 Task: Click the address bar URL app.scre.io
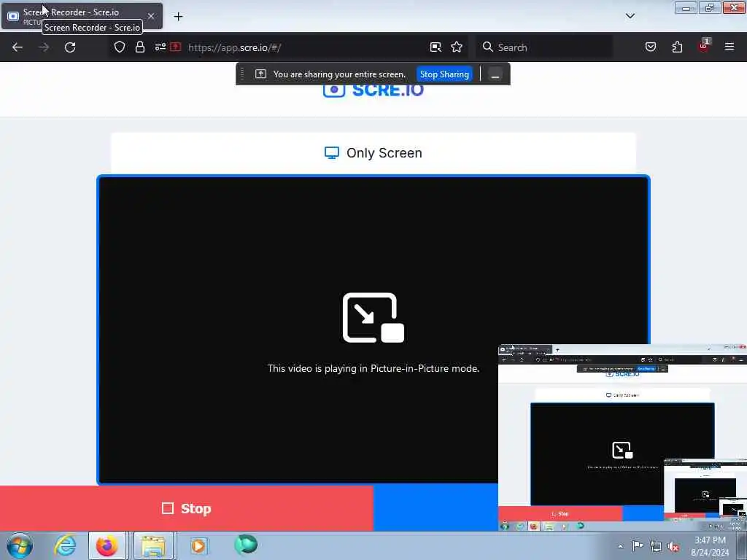pyautogui.click(x=234, y=47)
